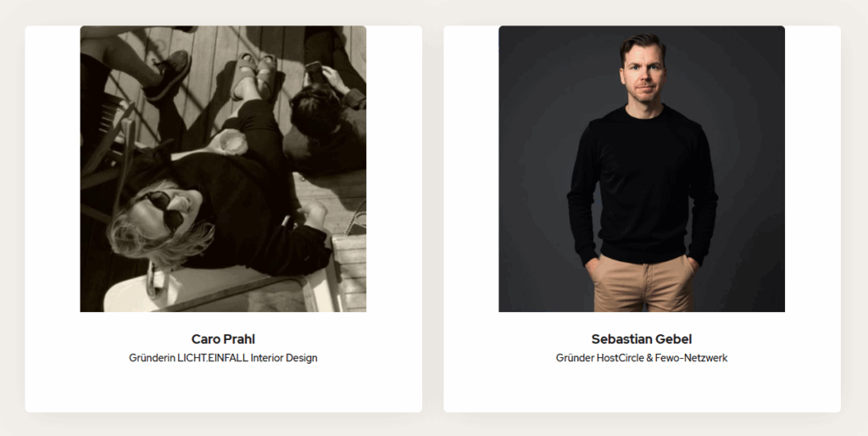
Task: Open Sebastian Gebel's portrait photo
Action: tap(642, 169)
